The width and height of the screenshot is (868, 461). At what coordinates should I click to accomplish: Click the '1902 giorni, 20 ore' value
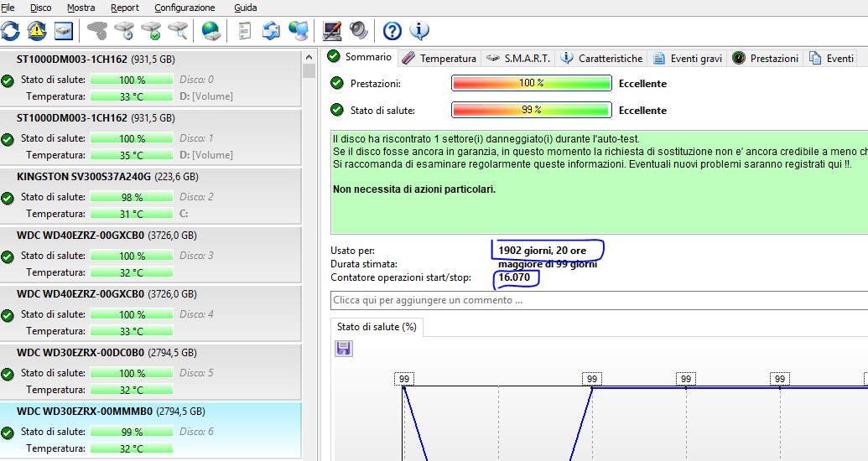[x=542, y=250]
